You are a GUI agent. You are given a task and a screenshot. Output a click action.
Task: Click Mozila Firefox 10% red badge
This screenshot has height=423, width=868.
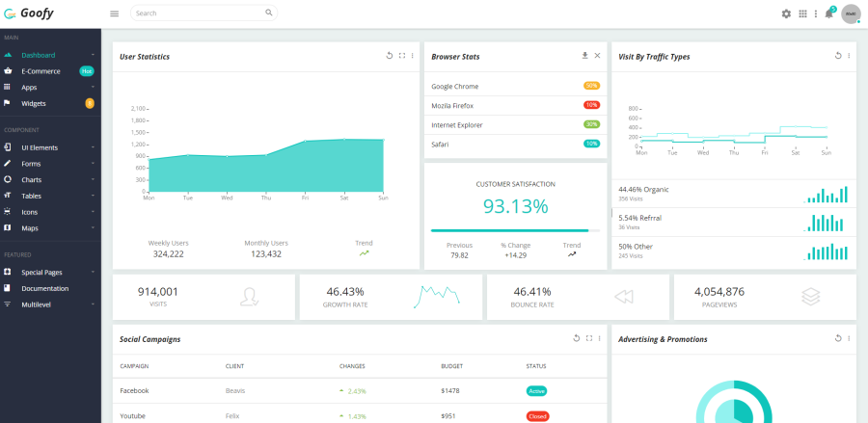592,105
